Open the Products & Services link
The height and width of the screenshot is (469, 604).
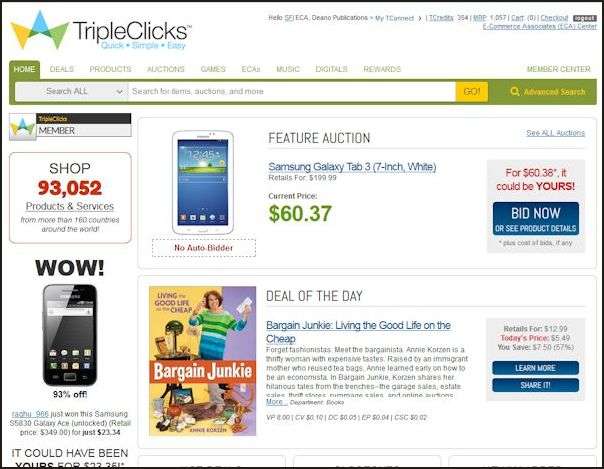click(70, 206)
